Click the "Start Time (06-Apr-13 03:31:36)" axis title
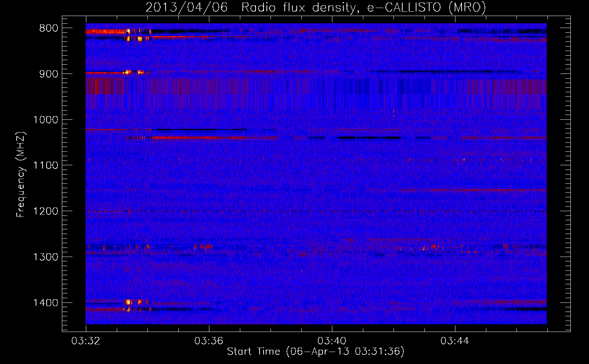Screen dimensions: 589x364 (x=316, y=352)
